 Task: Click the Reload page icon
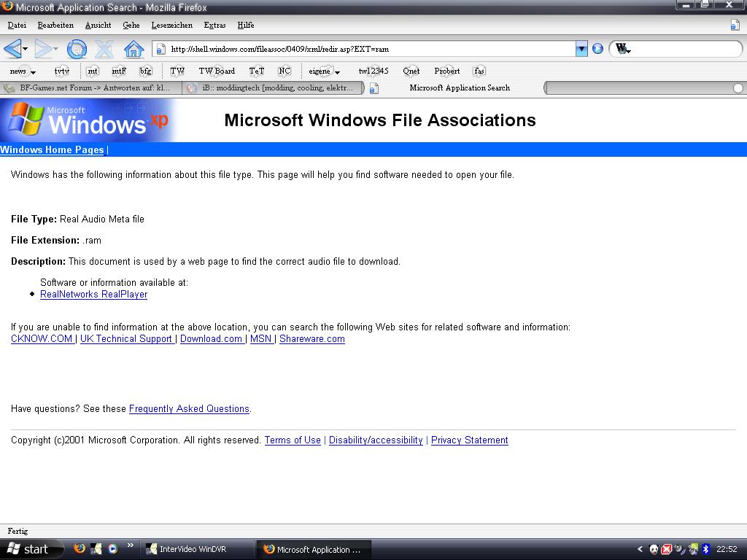[77, 49]
